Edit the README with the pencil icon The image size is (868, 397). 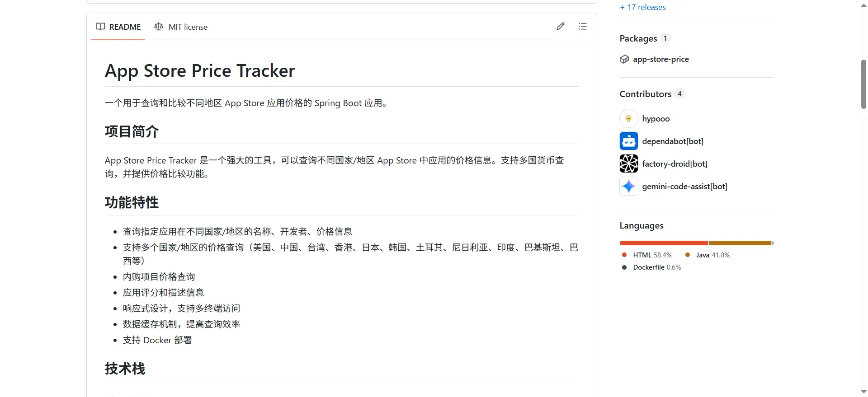(560, 26)
